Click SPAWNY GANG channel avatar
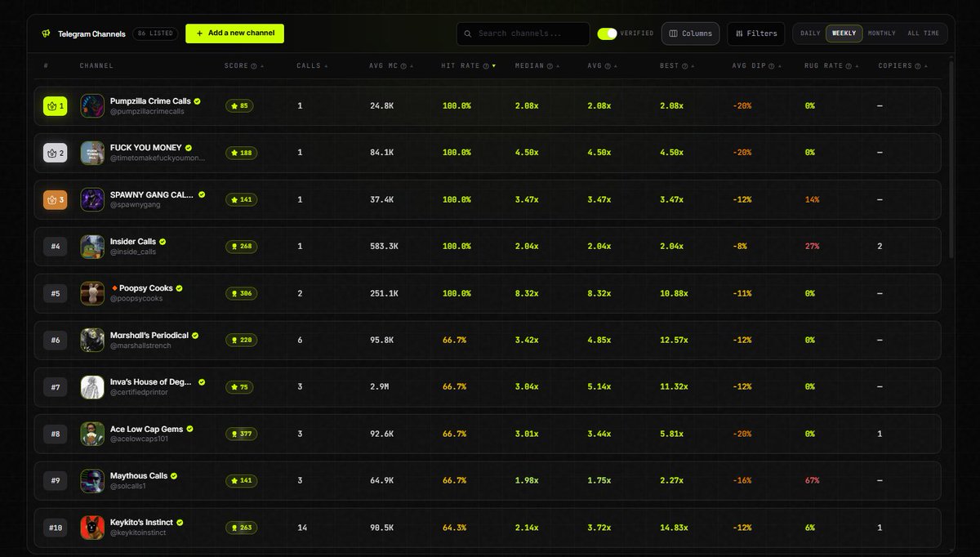Viewport: 980px width, 557px height. tap(92, 199)
